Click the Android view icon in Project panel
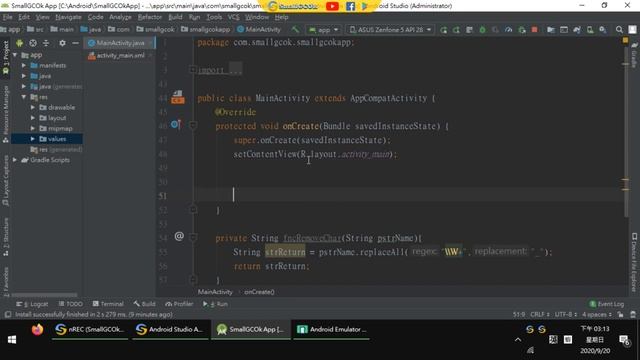The width and height of the screenshot is (640, 360). coord(19,43)
